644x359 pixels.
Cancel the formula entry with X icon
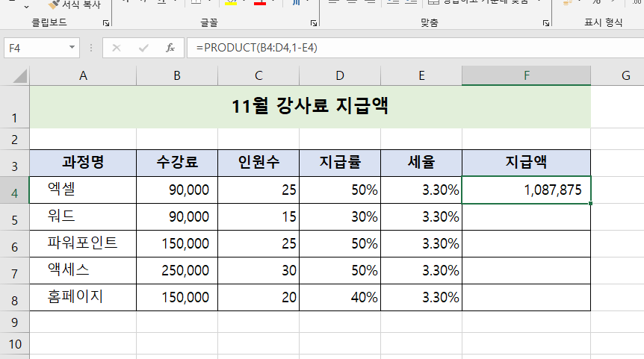117,48
